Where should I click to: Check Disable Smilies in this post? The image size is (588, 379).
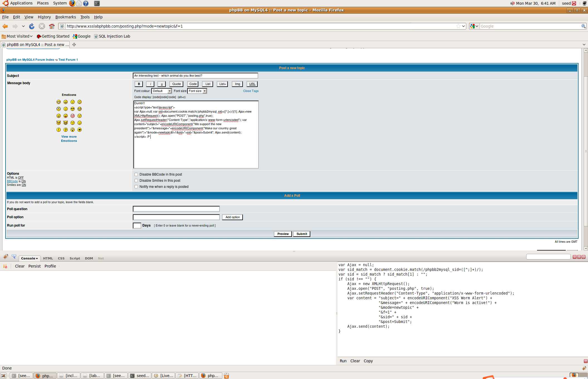tap(136, 181)
